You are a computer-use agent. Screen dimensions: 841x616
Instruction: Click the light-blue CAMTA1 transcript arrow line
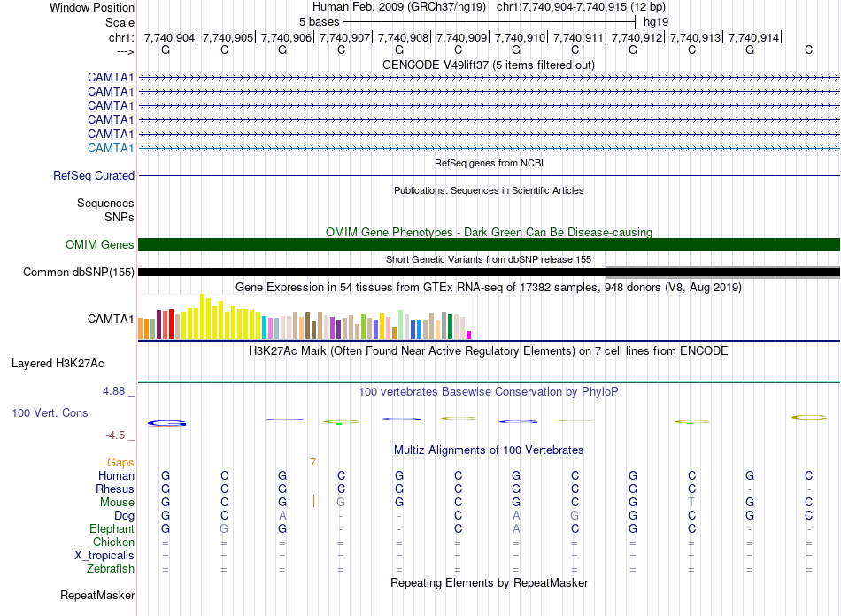coord(489,149)
